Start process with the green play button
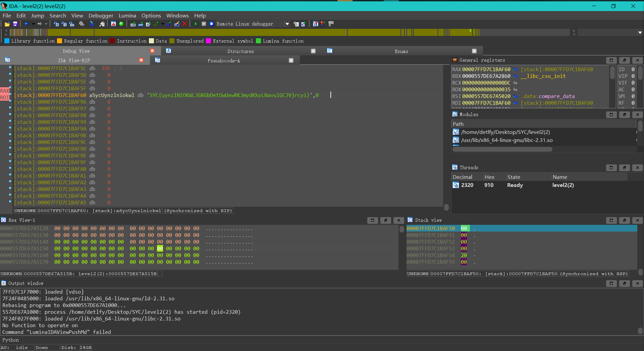The height and width of the screenshot is (351, 644). click(196, 24)
